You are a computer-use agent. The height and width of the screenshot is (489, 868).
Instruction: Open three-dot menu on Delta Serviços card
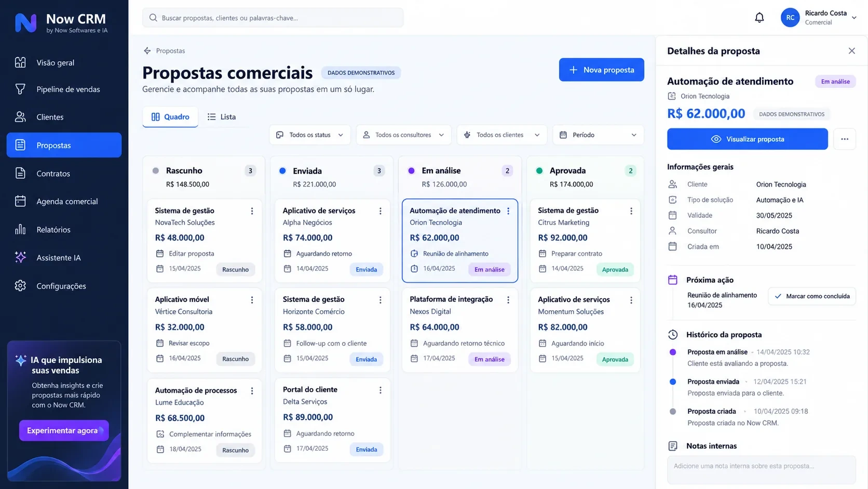[x=380, y=390]
